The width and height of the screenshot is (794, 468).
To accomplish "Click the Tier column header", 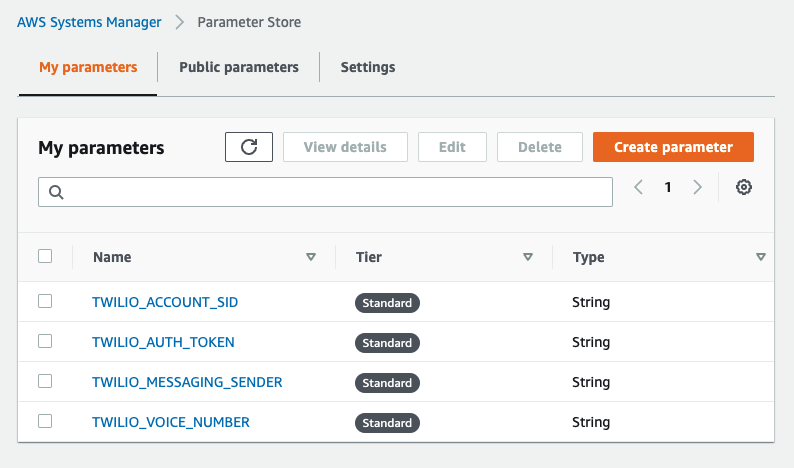I will 369,257.
